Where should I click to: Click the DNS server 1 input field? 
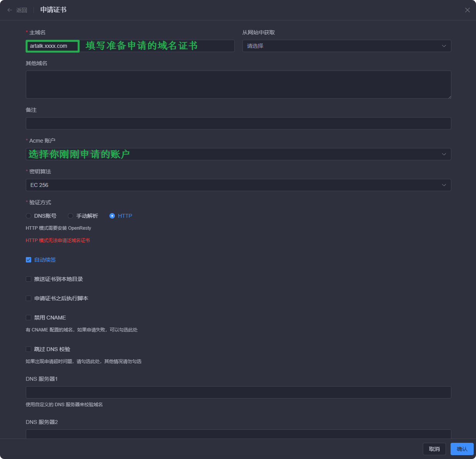238,392
